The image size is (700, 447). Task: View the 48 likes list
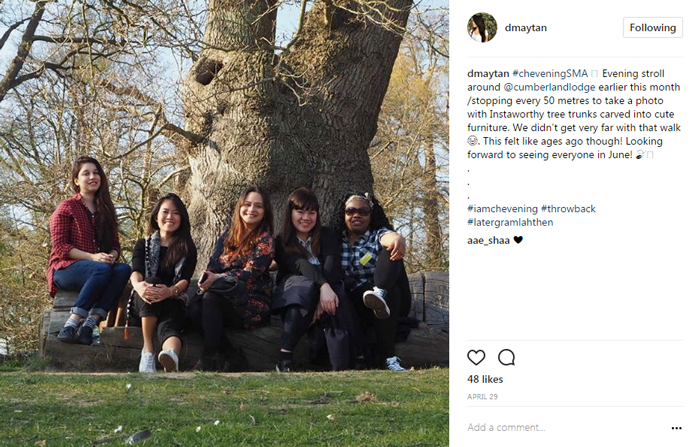[x=485, y=379]
